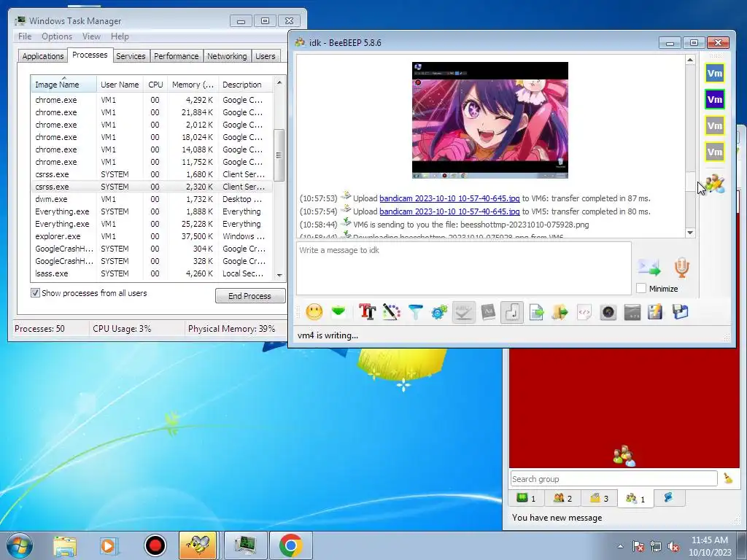747x560 pixels.
Task: Click the gray dictionary book icon
Action: [488, 312]
